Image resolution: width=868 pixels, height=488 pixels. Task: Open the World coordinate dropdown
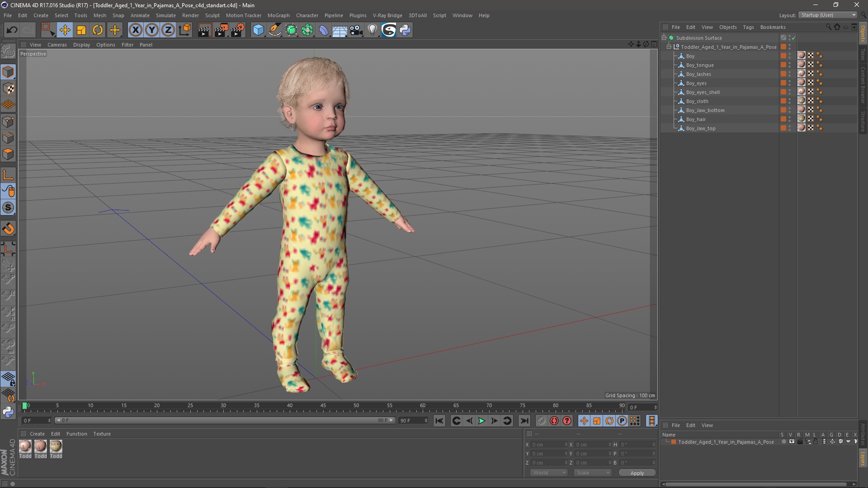549,473
